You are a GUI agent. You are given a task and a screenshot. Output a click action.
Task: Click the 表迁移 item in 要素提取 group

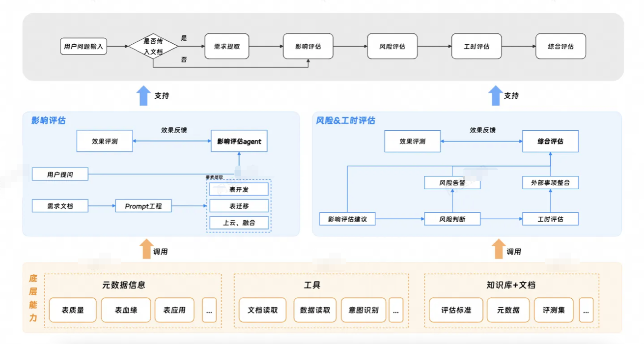(239, 206)
